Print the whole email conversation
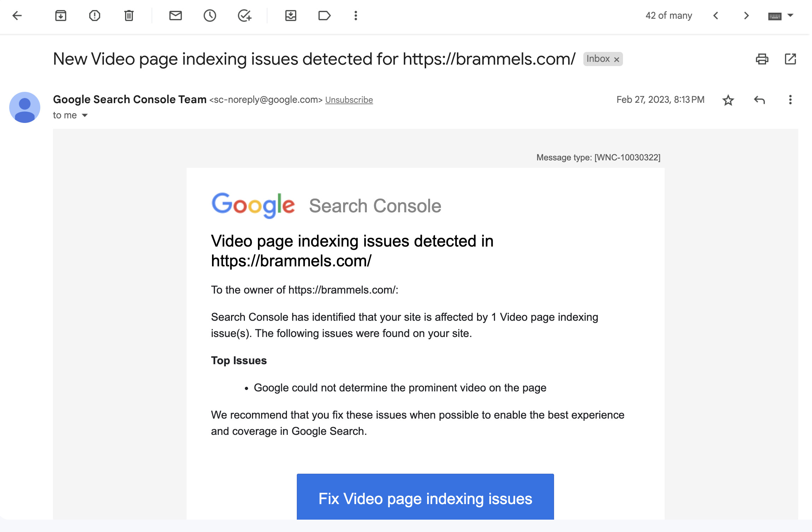This screenshot has width=812, height=532. pos(762,59)
